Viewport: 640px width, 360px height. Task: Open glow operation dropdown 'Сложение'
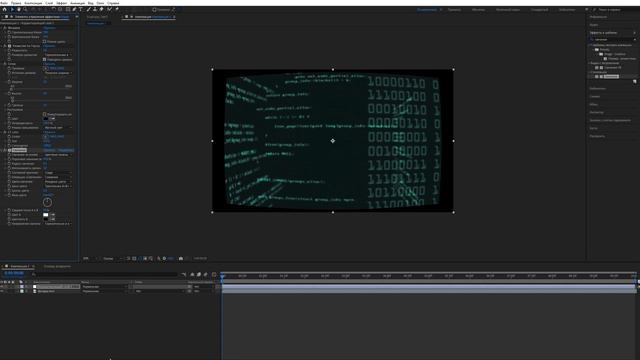58,177
